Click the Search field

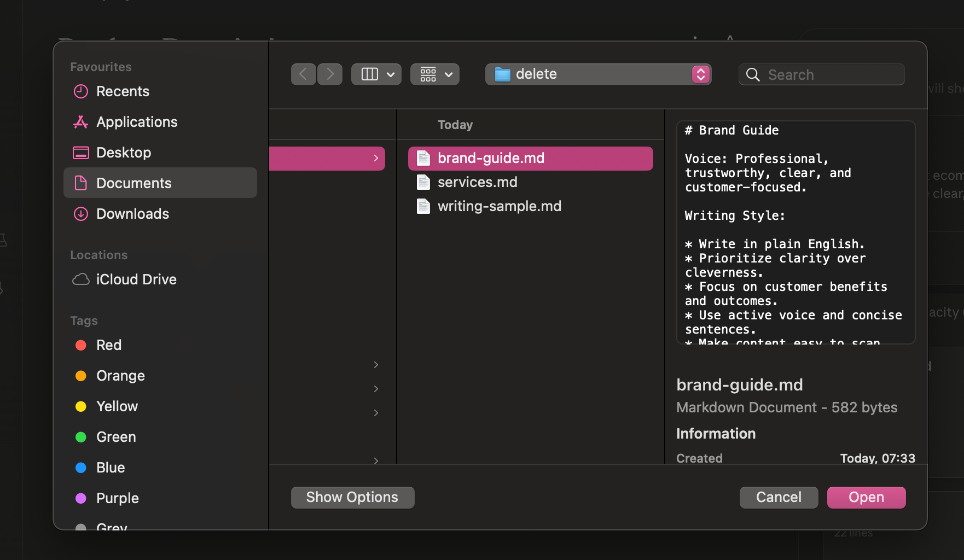coord(822,74)
